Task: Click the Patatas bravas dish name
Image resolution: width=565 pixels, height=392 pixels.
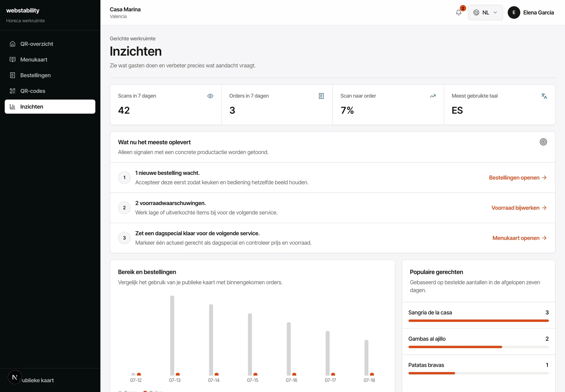Action: 426,365
